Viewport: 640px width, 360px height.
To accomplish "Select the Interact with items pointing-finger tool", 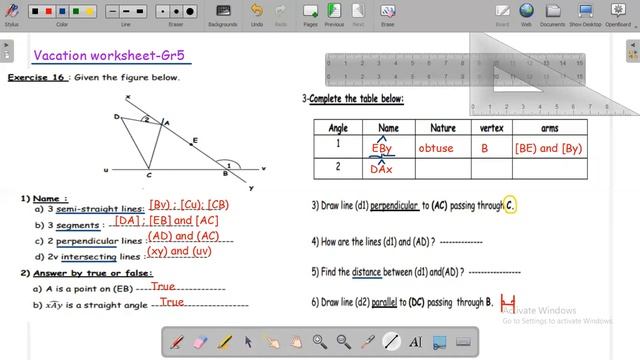I will (272, 342).
